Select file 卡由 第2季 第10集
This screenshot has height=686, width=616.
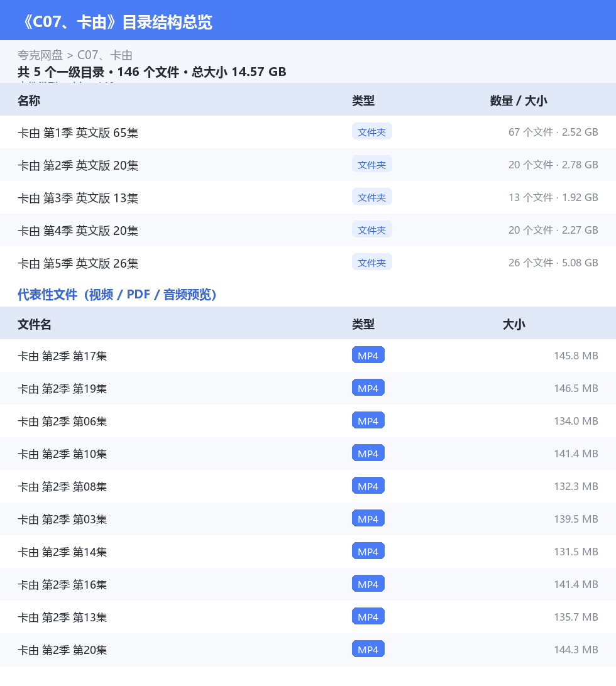click(x=62, y=454)
